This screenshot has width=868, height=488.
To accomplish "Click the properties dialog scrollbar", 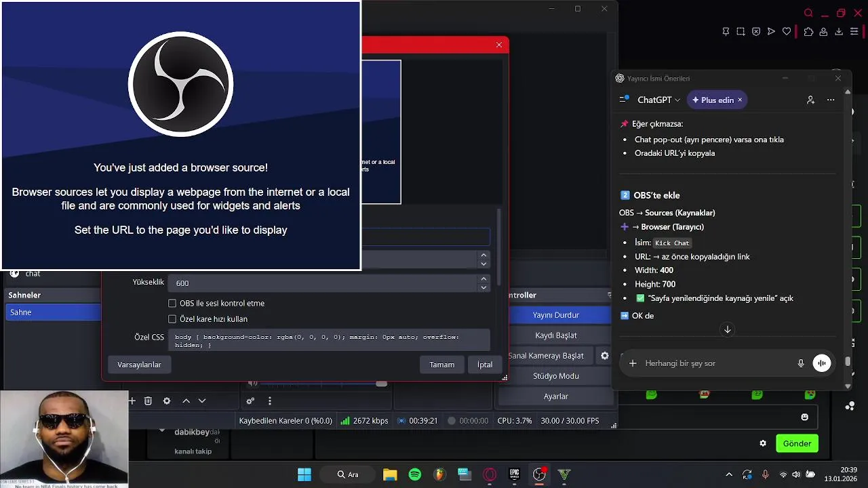I will coord(499,247).
